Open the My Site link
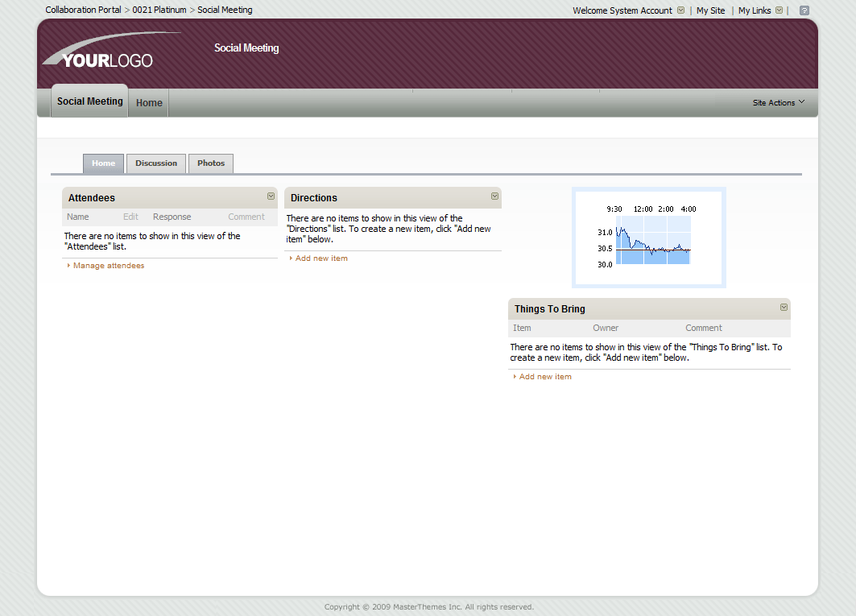 710,10
